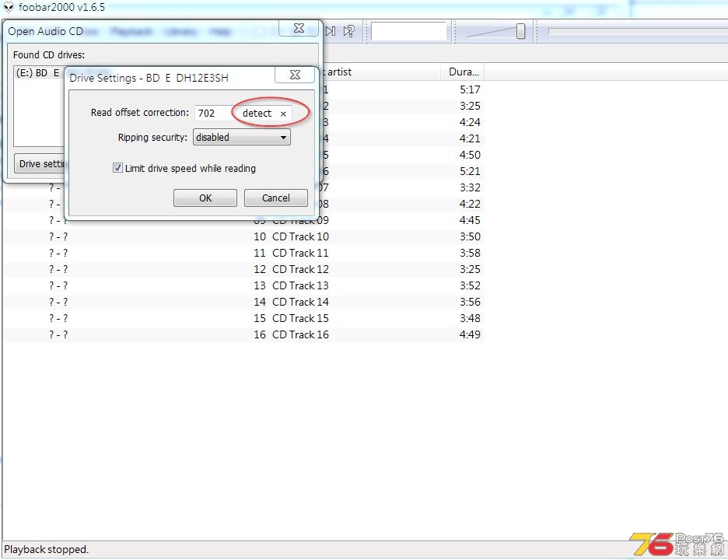Click the 4:24 duration cell
Viewport: 728px width, 560px height.
[470, 122]
